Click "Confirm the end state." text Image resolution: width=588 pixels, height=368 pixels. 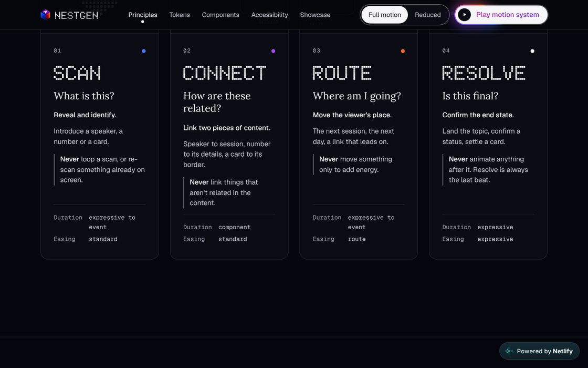pyautogui.click(x=478, y=115)
